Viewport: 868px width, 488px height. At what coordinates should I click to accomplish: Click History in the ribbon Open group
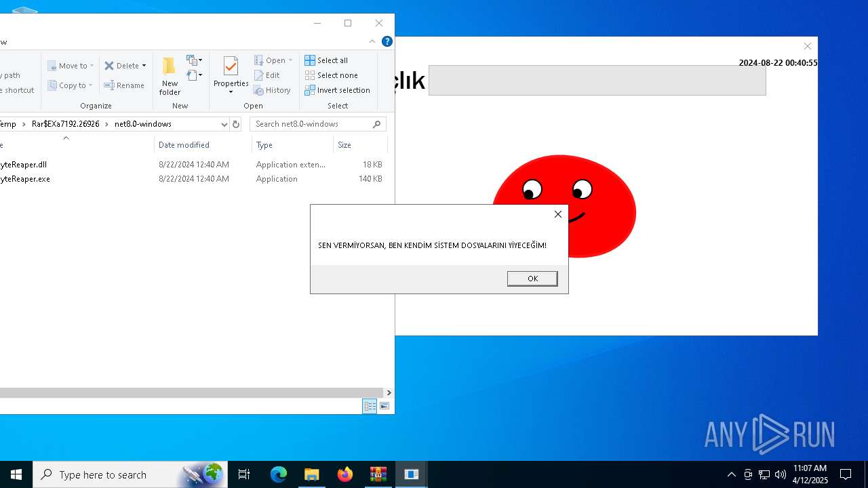[x=272, y=90]
